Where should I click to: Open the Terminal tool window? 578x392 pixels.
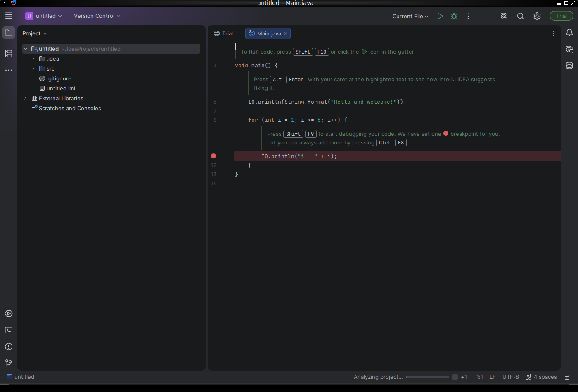(9, 330)
